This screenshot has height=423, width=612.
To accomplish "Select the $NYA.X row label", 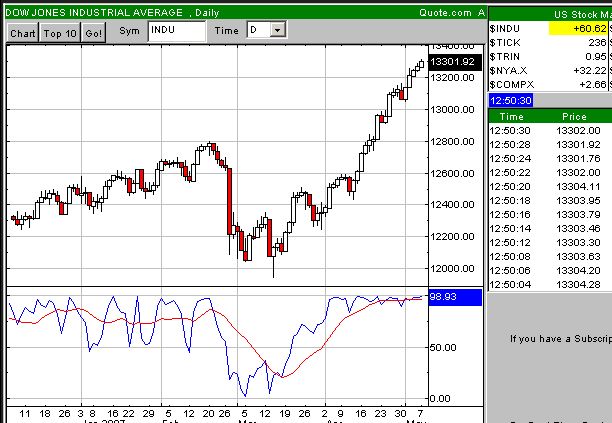I will (x=508, y=71).
